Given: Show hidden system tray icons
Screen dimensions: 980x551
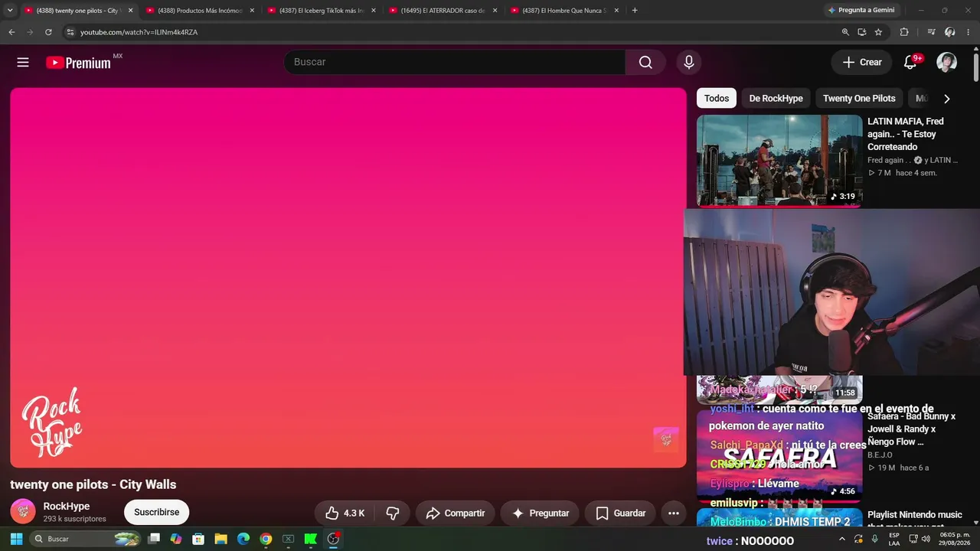Looking at the screenshot, I should (842, 539).
